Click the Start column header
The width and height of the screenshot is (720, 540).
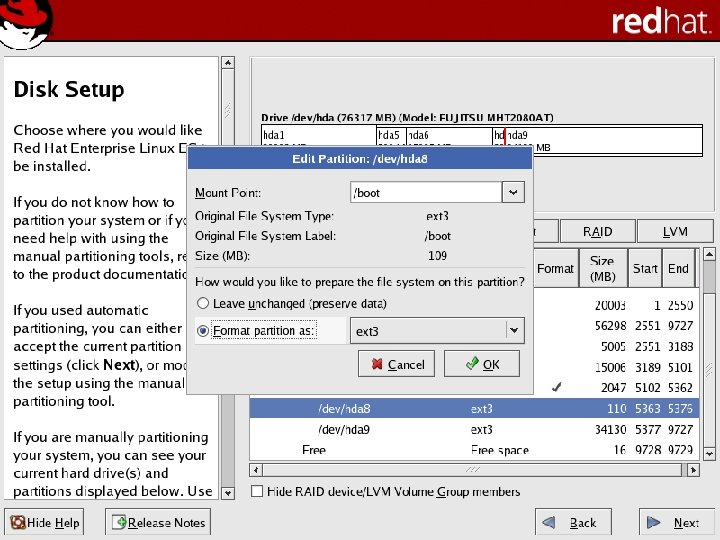(x=645, y=269)
